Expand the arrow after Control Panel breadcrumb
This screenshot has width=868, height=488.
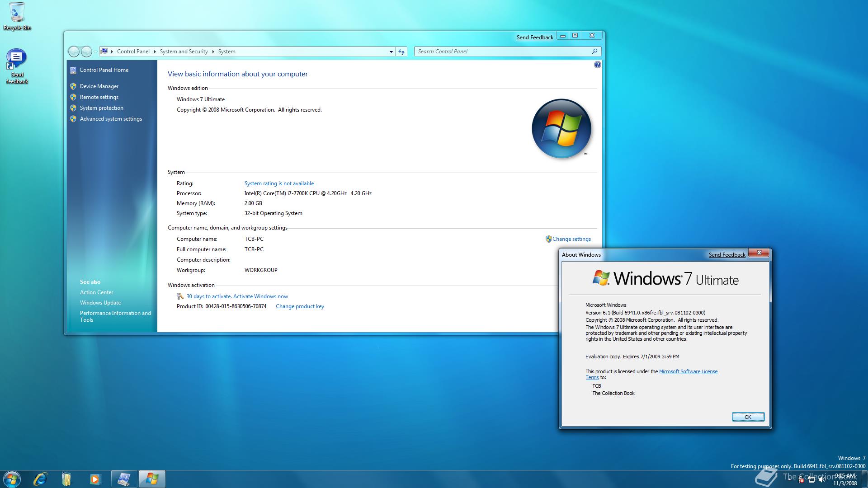(x=155, y=52)
